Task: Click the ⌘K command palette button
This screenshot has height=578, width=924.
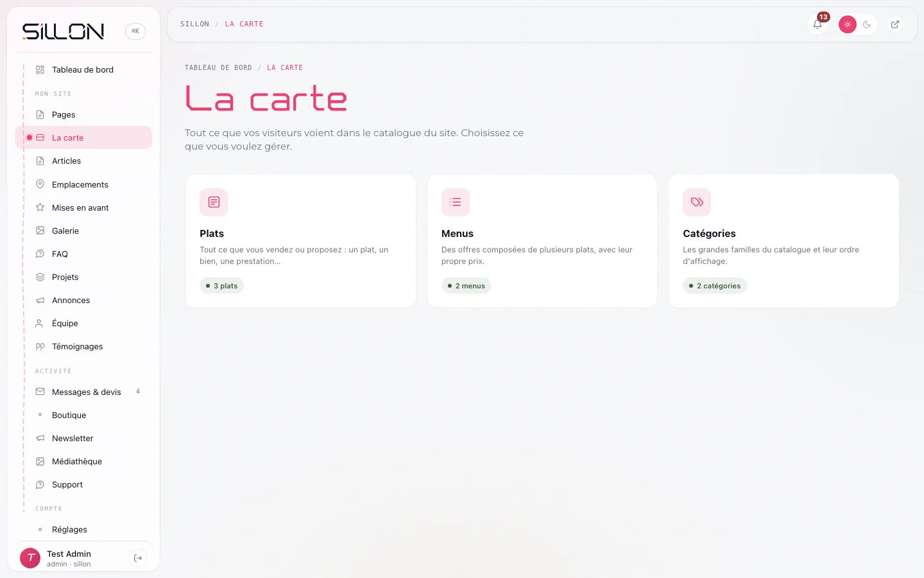Action: 135,31
